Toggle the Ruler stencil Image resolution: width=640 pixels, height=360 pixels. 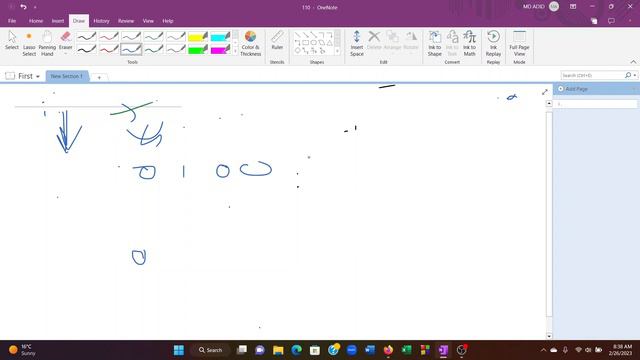coord(277,40)
